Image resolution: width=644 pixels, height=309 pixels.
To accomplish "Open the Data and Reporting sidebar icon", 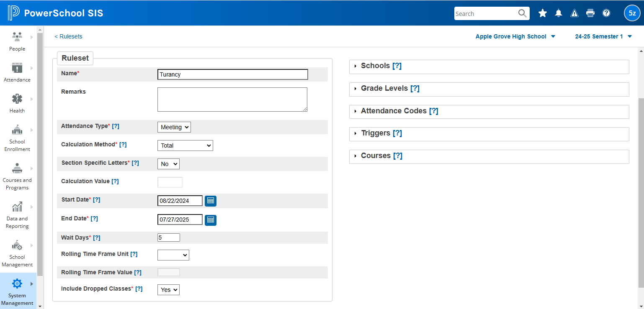I will pyautogui.click(x=17, y=207).
